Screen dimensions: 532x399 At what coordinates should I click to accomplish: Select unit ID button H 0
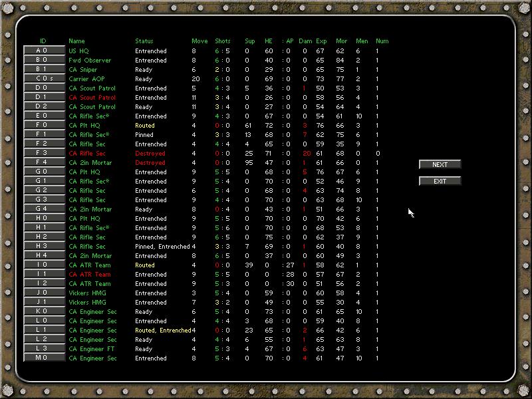click(x=44, y=218)
